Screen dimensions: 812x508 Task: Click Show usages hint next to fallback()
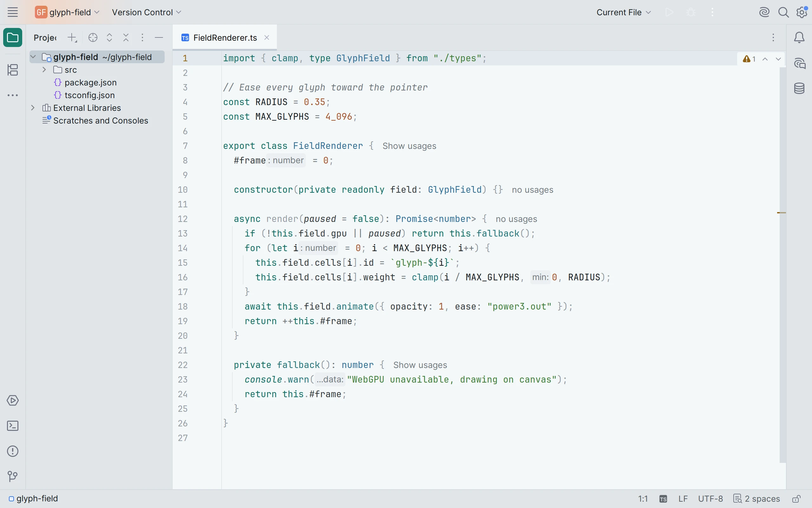[x=420, y=365]
